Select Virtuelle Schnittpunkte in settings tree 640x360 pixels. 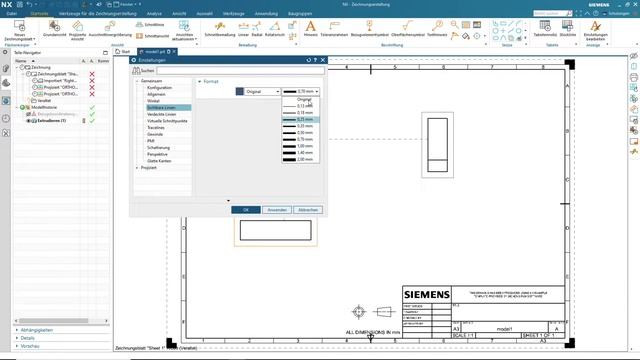(167, 121)
